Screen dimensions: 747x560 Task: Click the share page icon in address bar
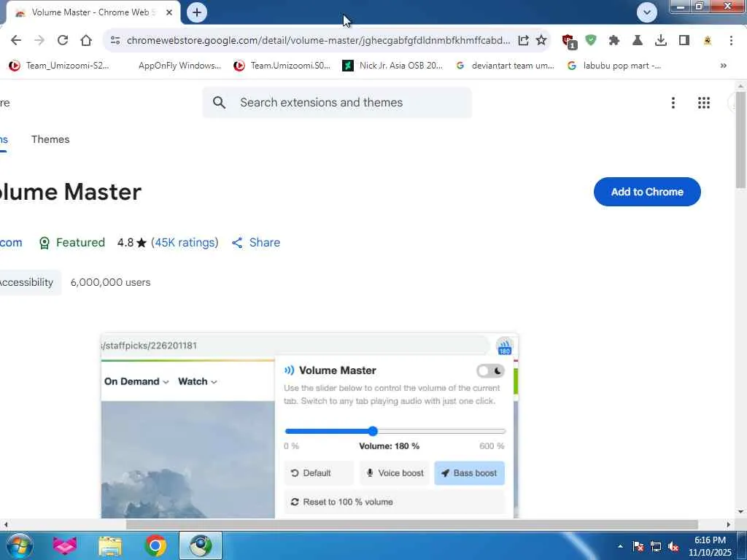click(523, 41)
